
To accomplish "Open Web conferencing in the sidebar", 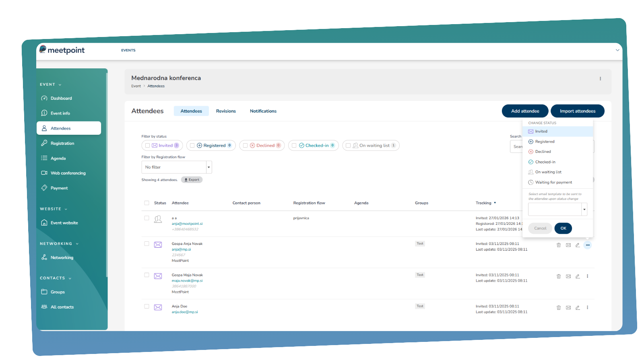I will [x=69, y=173].
